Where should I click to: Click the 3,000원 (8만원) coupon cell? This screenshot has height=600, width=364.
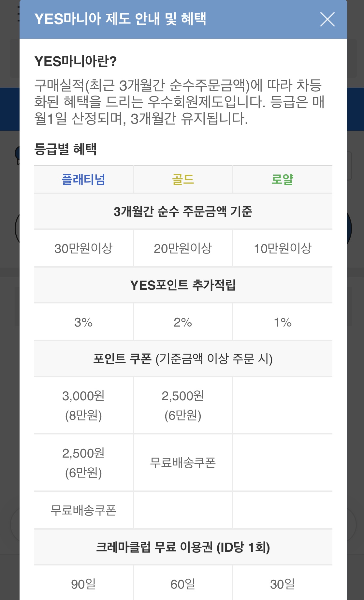point(83,405)
